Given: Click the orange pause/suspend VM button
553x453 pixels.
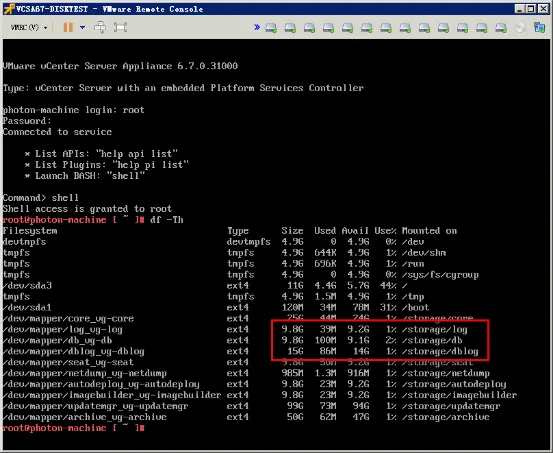Looking at the screenshot, I should click(x=68, y=27).
